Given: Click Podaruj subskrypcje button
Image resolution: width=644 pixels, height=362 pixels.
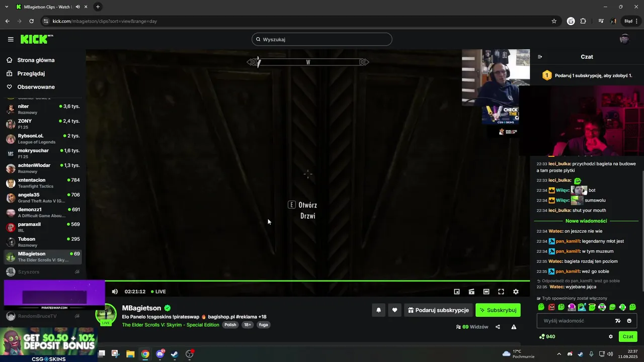Looking at the screenshot, I should [438, 310].
